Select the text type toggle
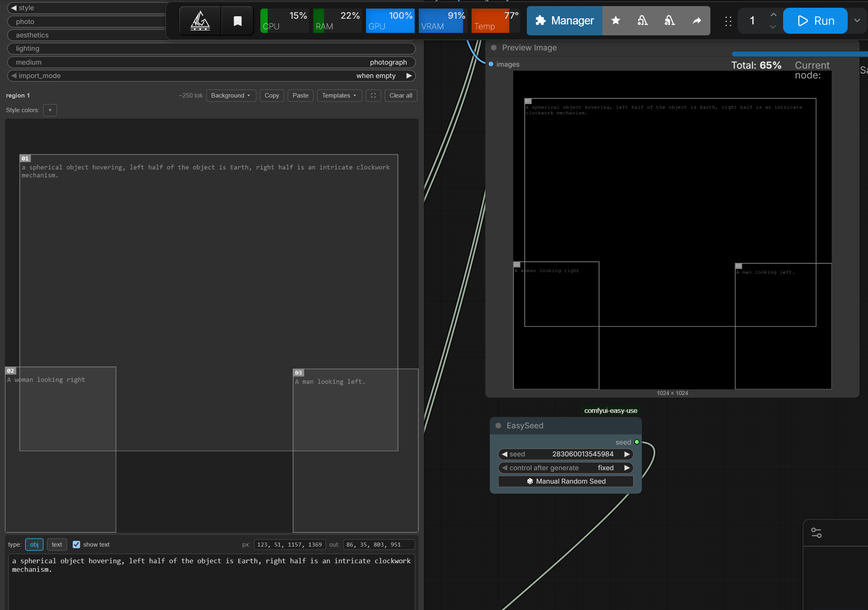Viewport: 868px width, 610px height. coord(57,545)
